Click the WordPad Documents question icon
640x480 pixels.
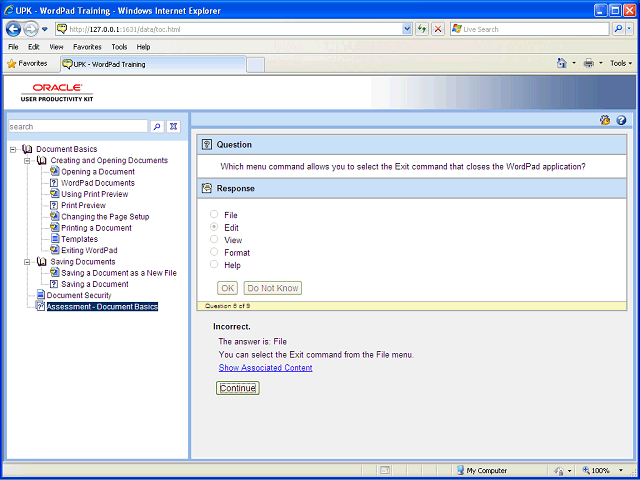pos(54,183)
